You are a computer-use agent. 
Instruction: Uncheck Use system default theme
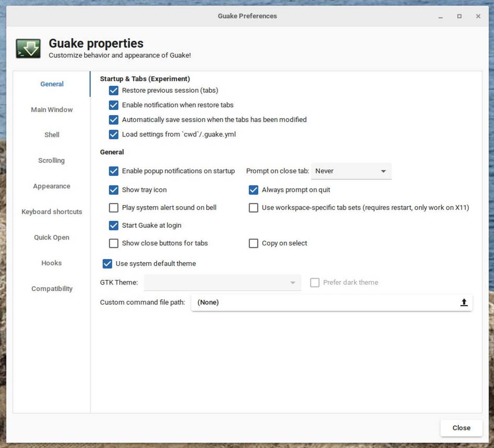pos(107,264)
